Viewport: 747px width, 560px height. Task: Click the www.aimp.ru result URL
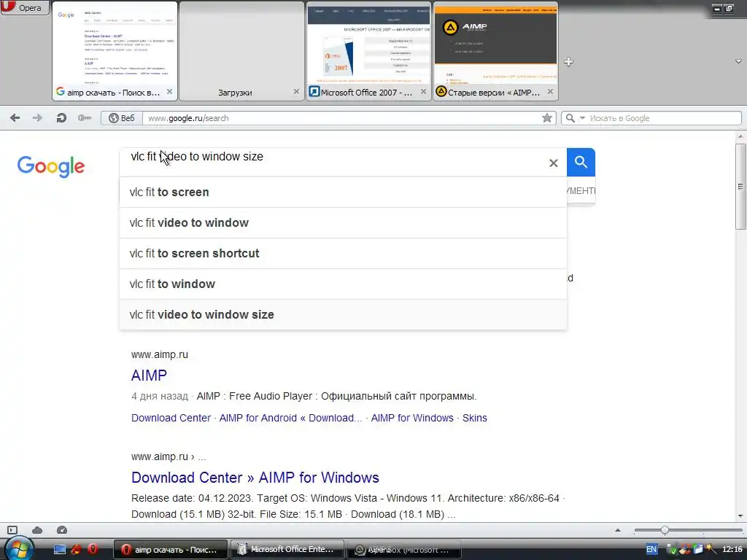click(x=160, y=354)
